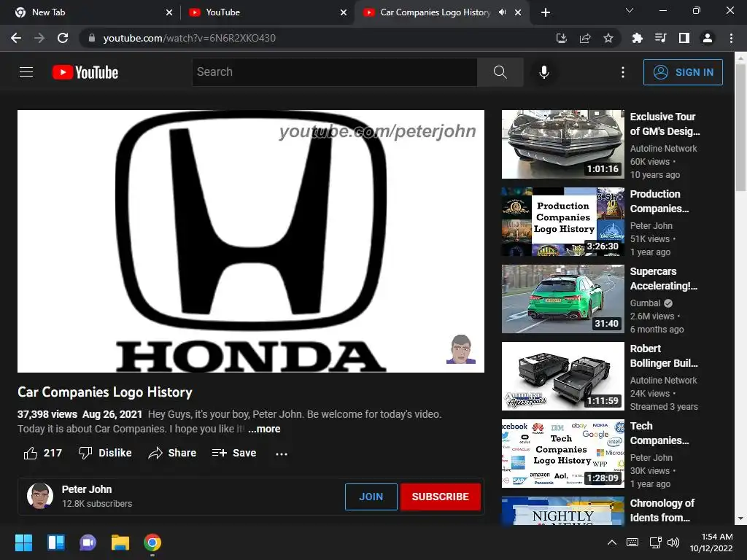Open the Widgets taskbar icon
This screenshot has height=560, width=747.
55,542
